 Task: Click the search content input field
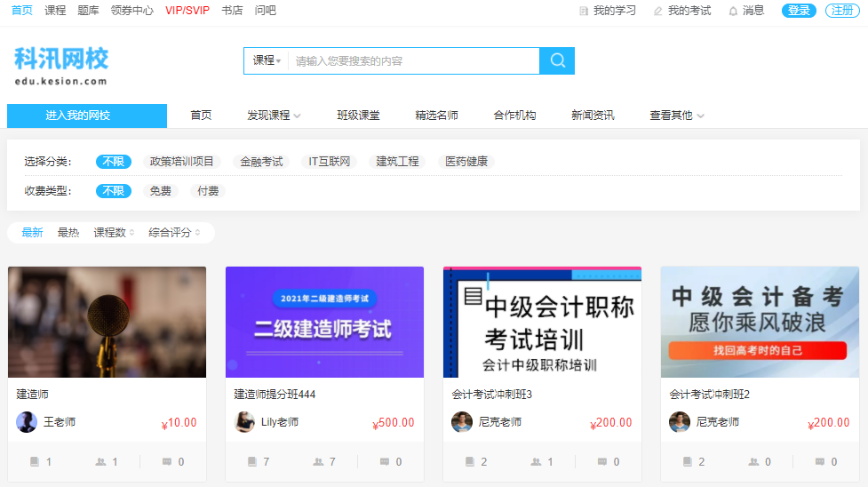[413, 60]
